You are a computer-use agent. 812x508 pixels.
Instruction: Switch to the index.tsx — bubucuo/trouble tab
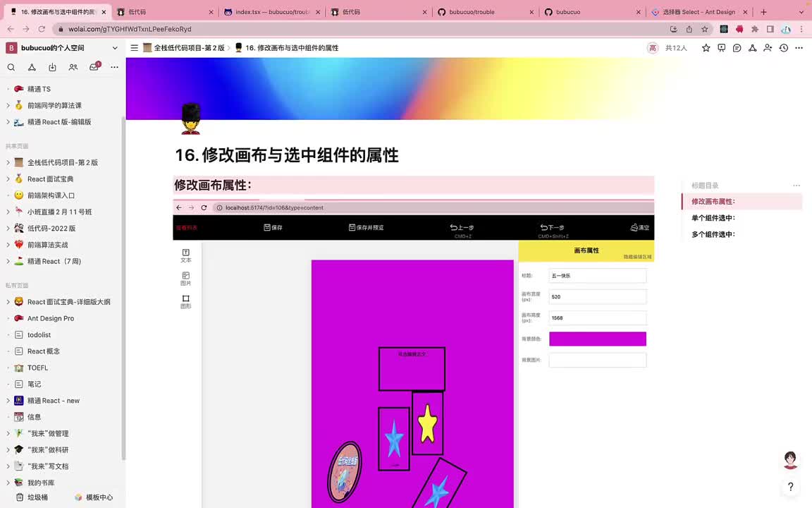point(271,11)
